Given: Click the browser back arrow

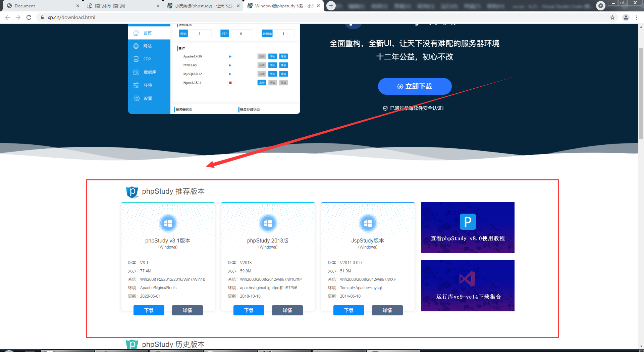Looking at the screenshot, I should 7,17.
